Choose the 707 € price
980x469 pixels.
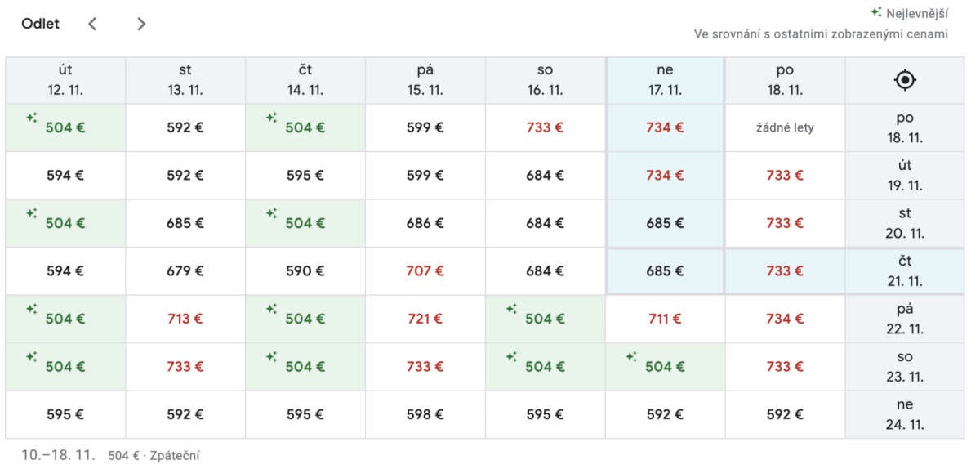tap(425, 270)
